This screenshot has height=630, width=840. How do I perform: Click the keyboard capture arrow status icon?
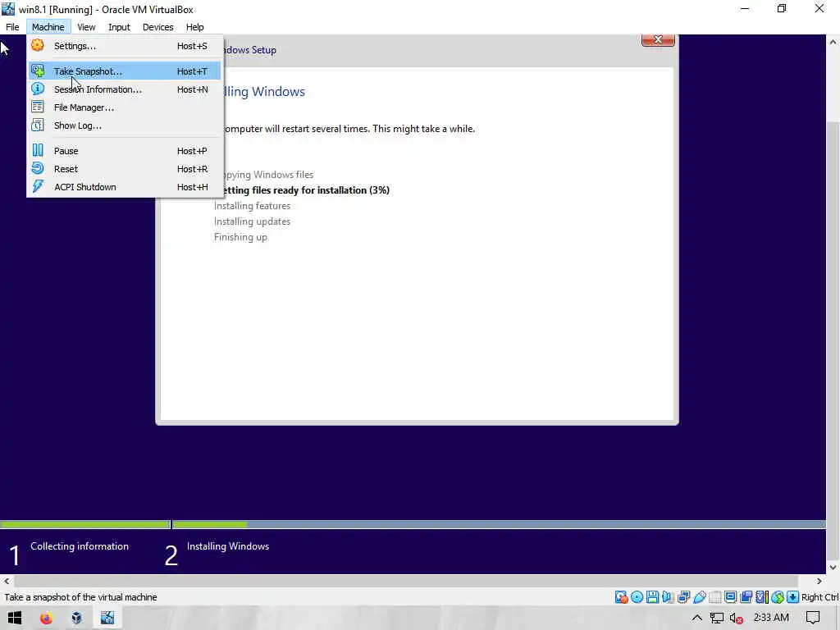[x=793, y=597]
